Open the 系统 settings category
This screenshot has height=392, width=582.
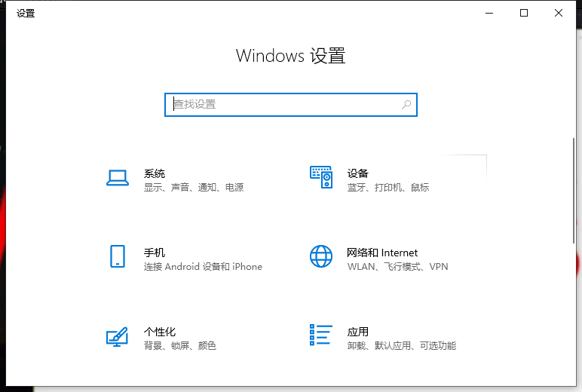point(155,173)
